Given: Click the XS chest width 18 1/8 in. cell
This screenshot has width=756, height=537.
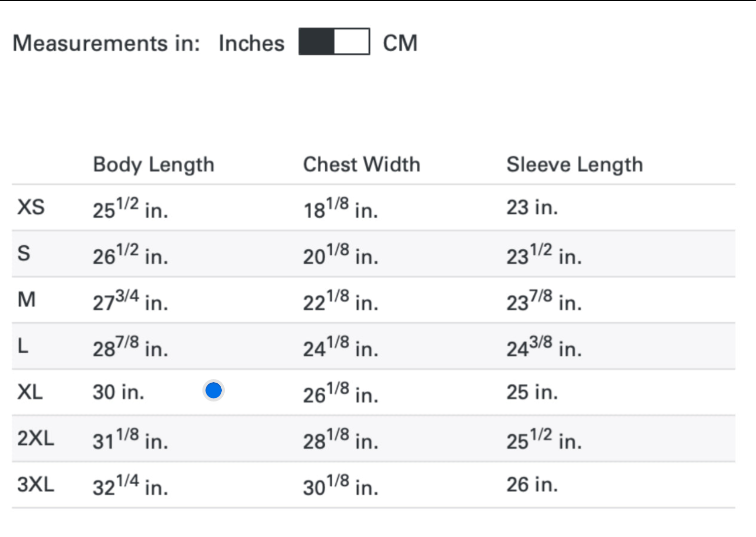Looking at the screenshot, I should pyautogui.click(x=340, y=209).
